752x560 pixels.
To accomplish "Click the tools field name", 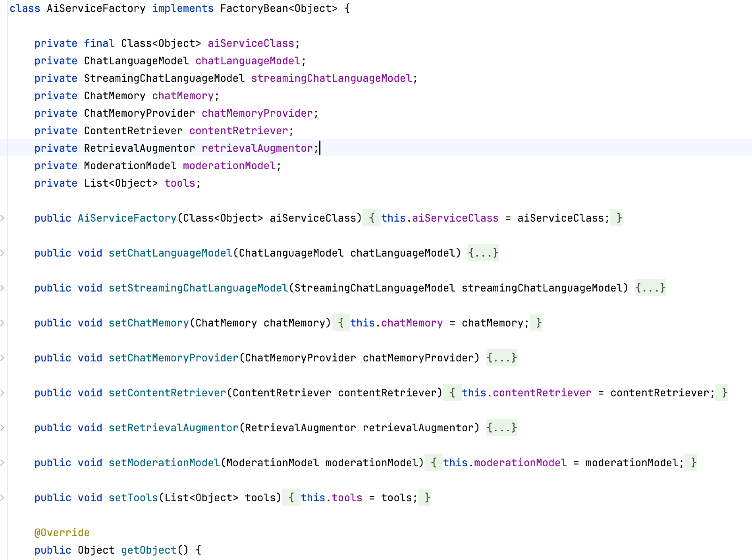I will coord(180,183).
